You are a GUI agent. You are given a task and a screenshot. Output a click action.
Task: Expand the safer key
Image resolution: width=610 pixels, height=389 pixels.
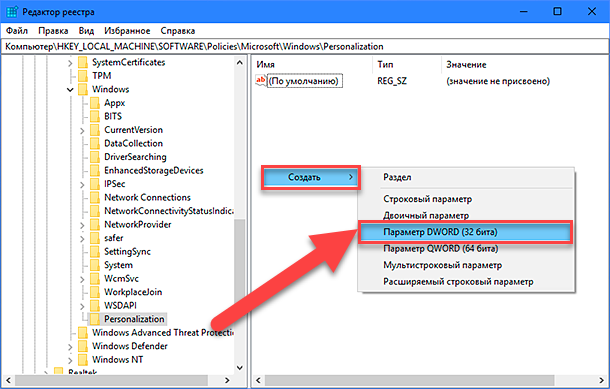pos(82,238)
